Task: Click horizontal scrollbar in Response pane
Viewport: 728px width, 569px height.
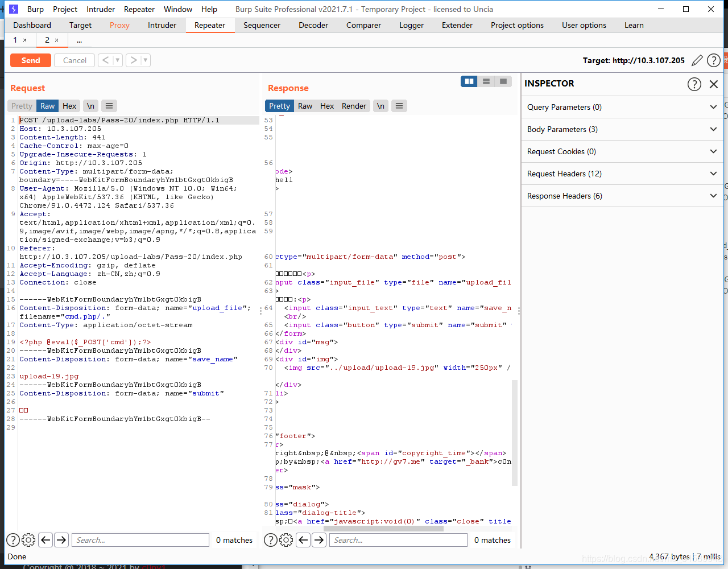Action: pyautogui.click(x=383, y=529)
